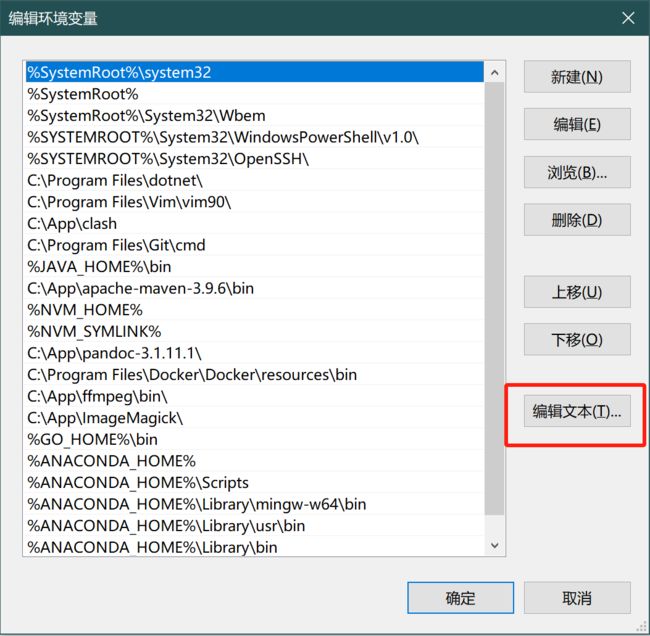
Task: Click the vertical scrollbar thumb
Action: point(494,299)
